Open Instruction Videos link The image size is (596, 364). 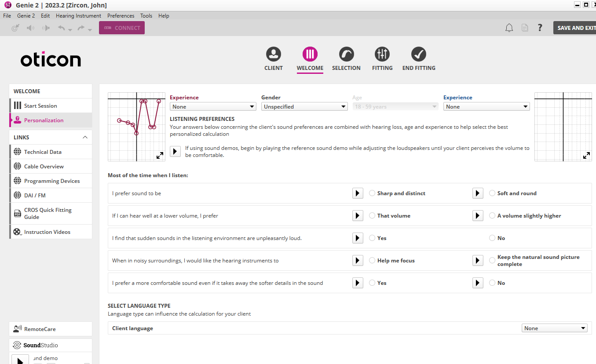tap(51, 232)
